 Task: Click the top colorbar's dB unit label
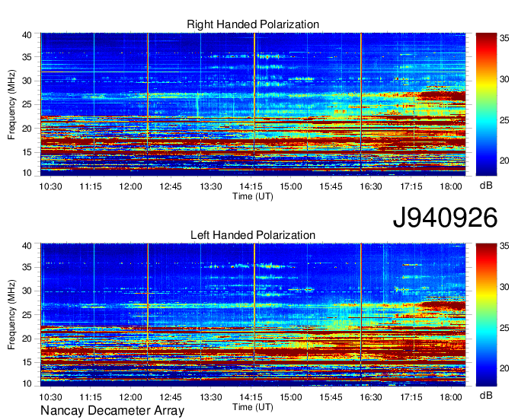(486, 186)
